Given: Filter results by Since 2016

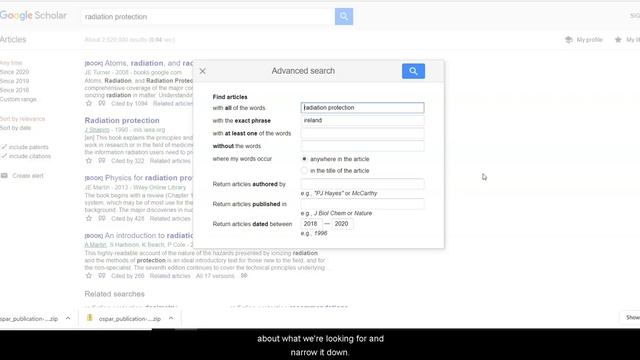Looking at the screenshot, I should [14, 90].
